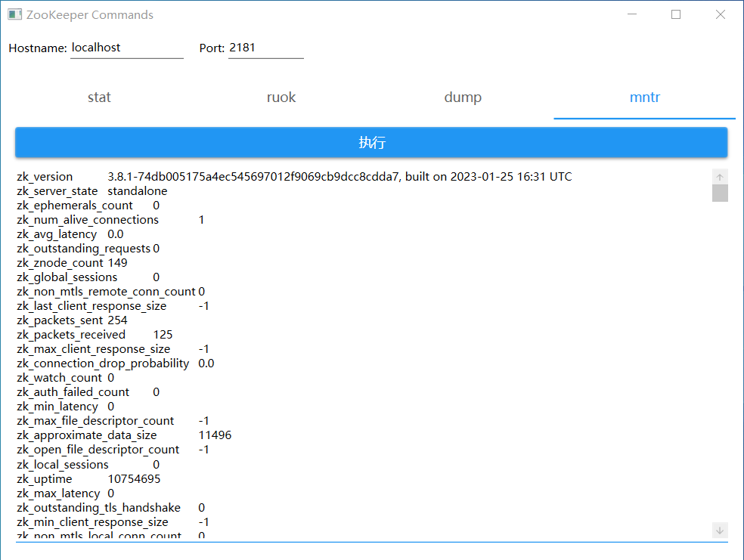Click the ZooKeeper Commands app icon

[x=14, y=14]
